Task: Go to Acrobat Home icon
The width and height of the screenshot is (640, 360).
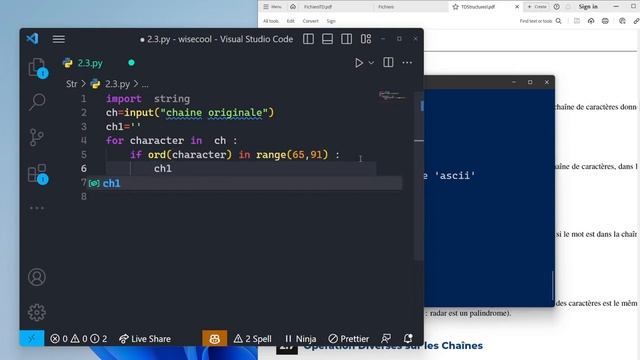Action: pyautogui.click(x=293, y=7)
